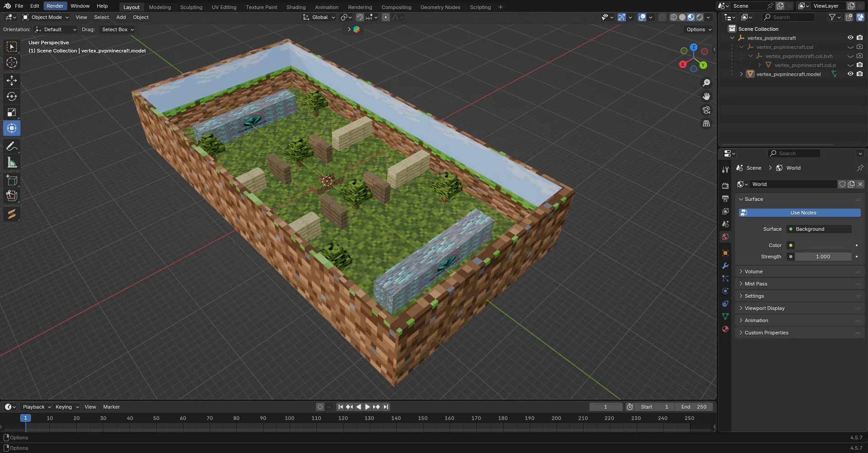Toggle proportional editing in the header
The width and height of the screenshot is (868, 453).
coord(386,17)
